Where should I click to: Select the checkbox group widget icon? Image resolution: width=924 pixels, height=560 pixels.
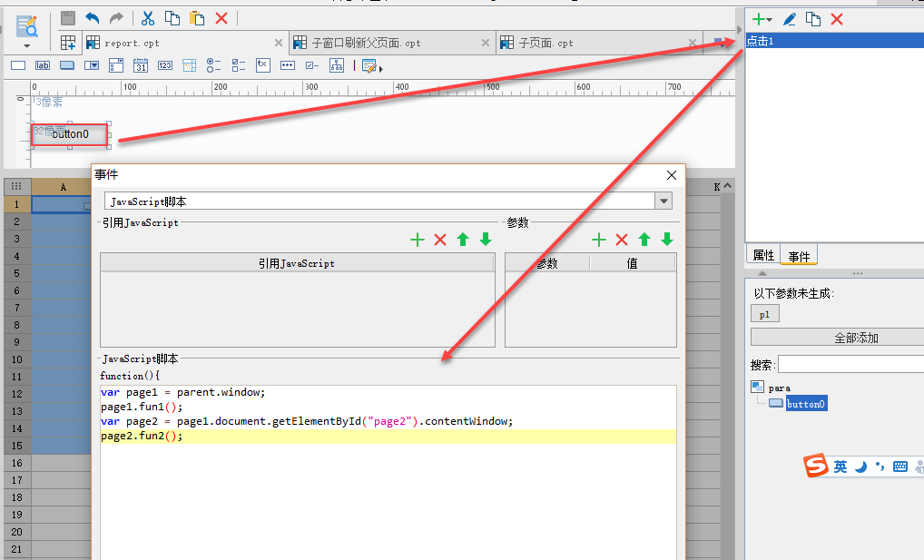239,65
